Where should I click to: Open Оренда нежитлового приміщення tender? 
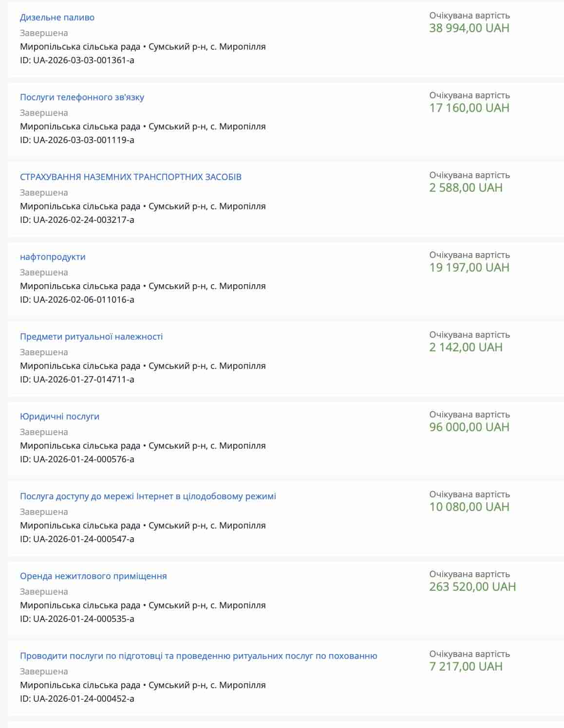(93, 576)
